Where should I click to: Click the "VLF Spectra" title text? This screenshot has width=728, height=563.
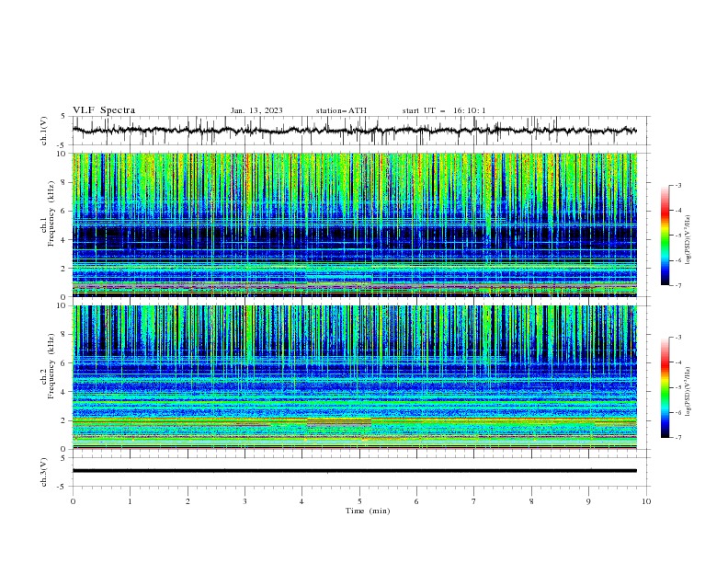(104, 110)
